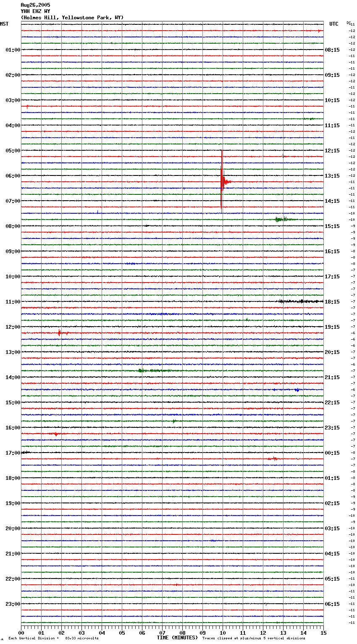Screen dimensions: 357x644
Task: Click the date label Aug26,2005
Action: pos(35,5)
